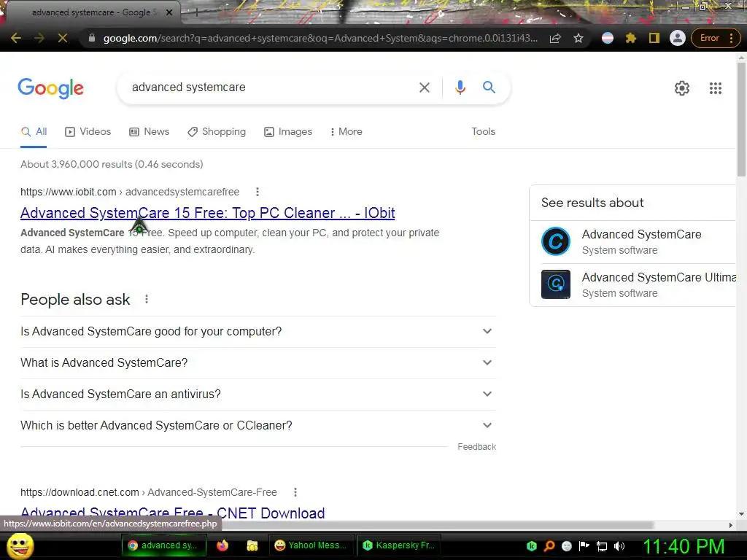Open options menu for the download.cnet.com result

point(295,492)
